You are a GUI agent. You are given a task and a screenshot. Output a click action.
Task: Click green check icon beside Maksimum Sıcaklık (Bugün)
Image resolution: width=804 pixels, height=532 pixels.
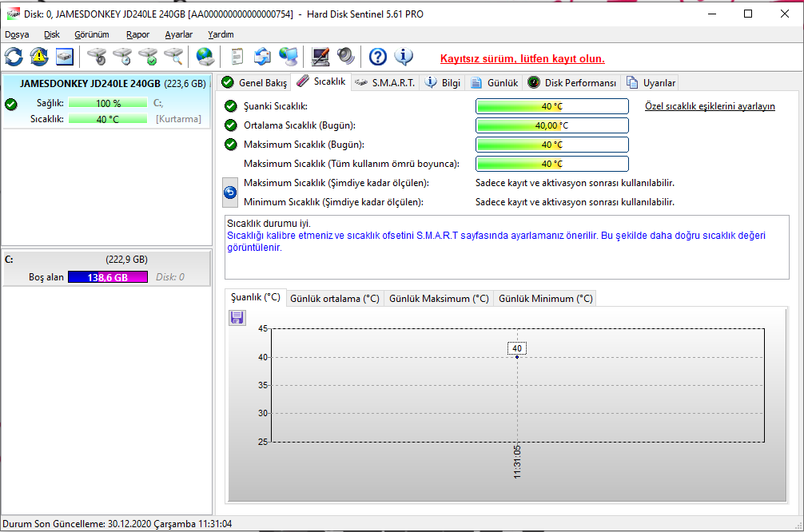pyautogui.click(x=231, y=145)
